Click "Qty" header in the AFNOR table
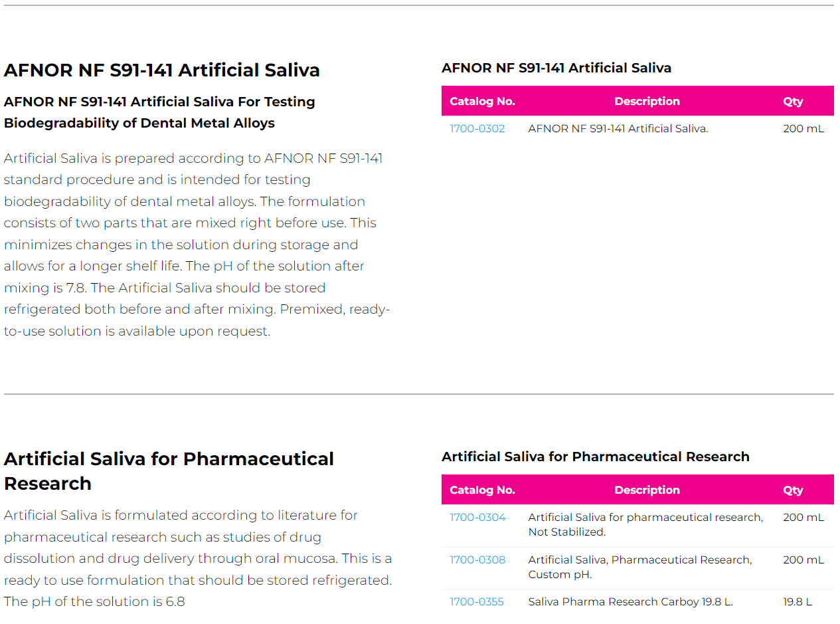840x624 pixels. [793, 102]
